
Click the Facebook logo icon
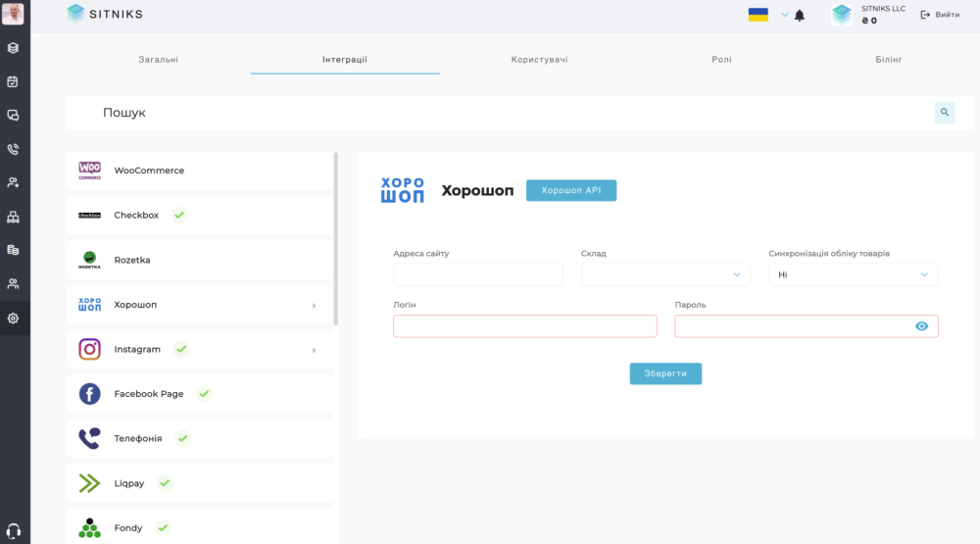coord(89,394)
